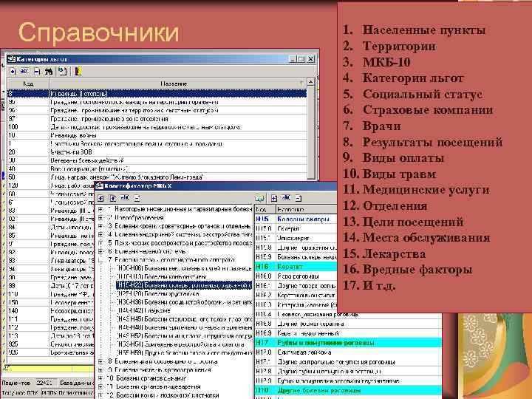
Task: Click the add node icon in MKB tree toolbar
Action: point(100,198)
